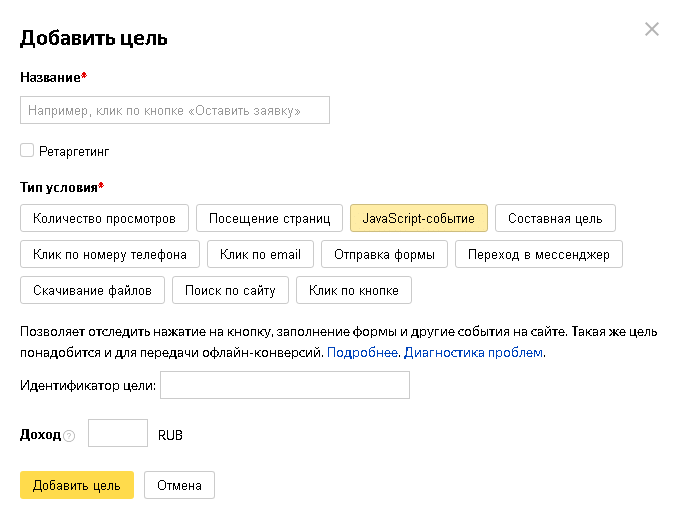Select Отправка формы condition type
Screen dimensions: 680x516
[x=384, y=254]
